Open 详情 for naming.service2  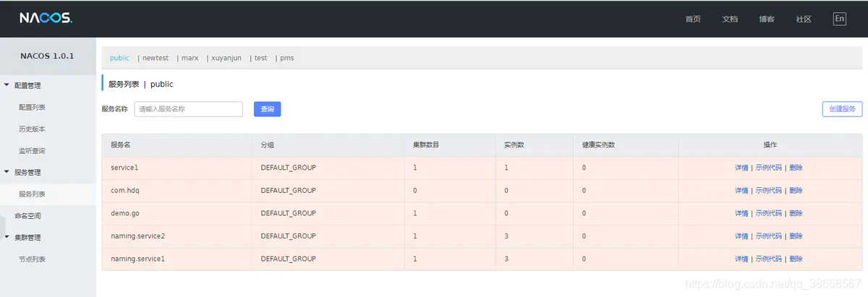[741, 236]
